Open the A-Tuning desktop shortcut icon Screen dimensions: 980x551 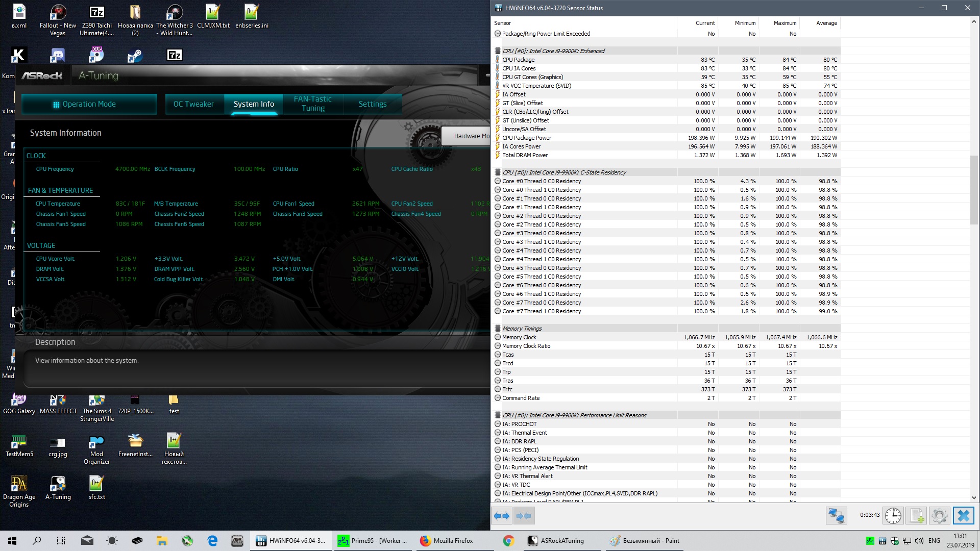pos(58,488)
